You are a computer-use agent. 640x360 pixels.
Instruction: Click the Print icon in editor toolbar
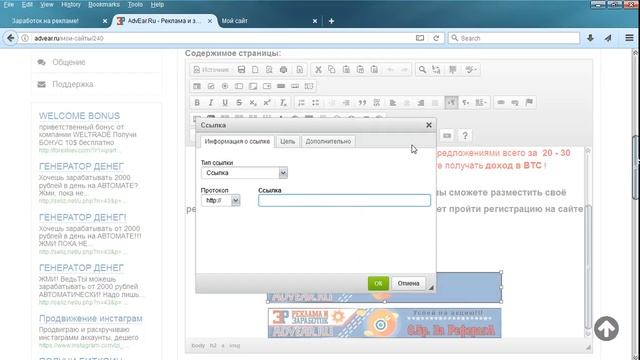(x=283, y=70)
